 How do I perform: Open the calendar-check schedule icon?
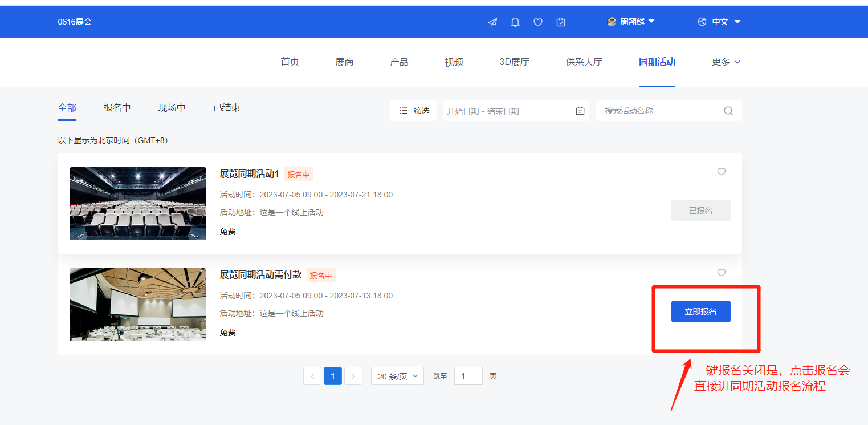560,22
